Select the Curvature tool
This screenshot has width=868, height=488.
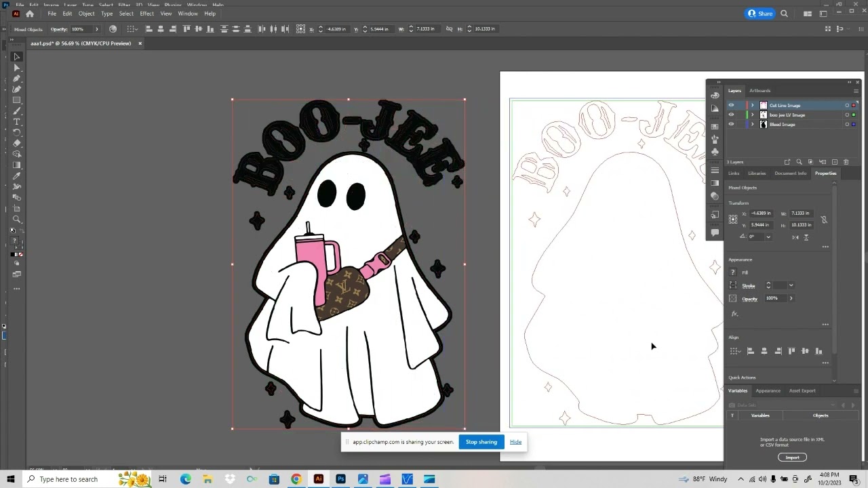[17, 89]
